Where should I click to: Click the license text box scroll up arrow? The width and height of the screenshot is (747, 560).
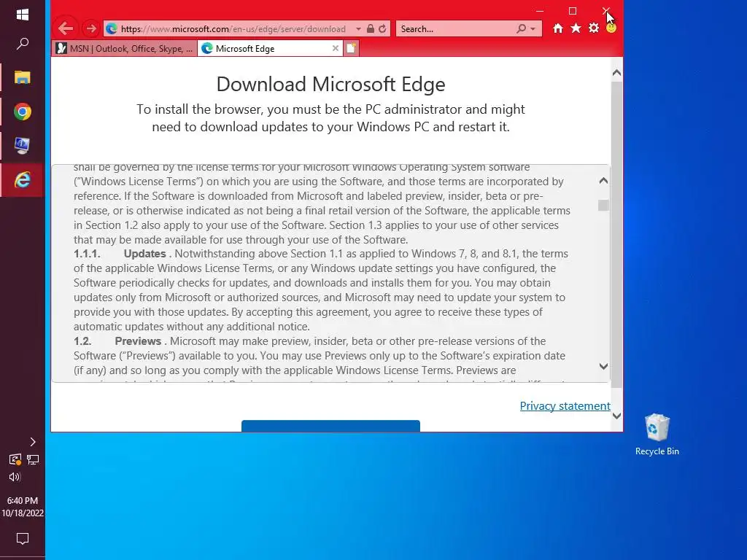click(x=603, y=181)
